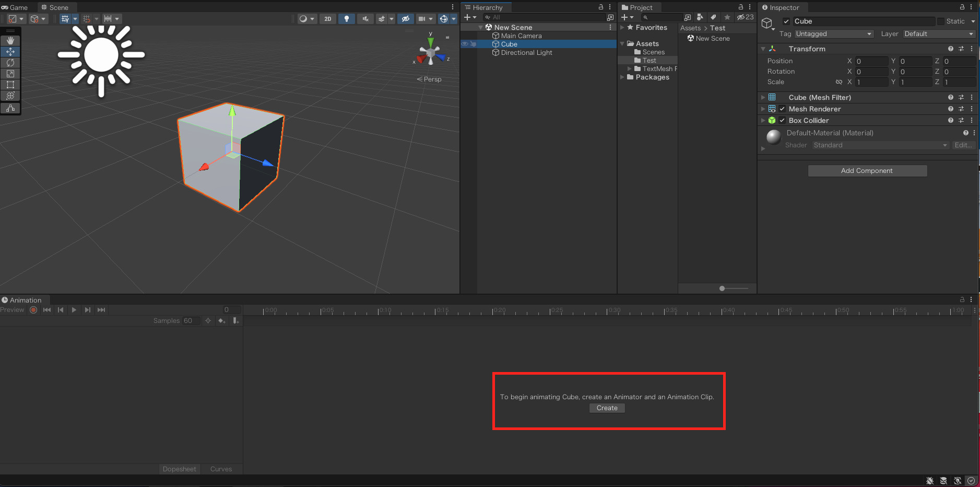Image resolution: width=980 pixels, height=487 pixels.
Task: Select the Scale tool
Action: pyautogui.click(x=10, y=74)
